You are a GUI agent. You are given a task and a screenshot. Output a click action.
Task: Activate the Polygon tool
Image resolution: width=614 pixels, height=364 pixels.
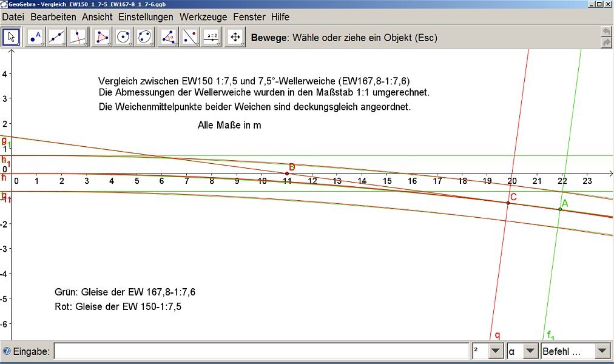point(102,38)
